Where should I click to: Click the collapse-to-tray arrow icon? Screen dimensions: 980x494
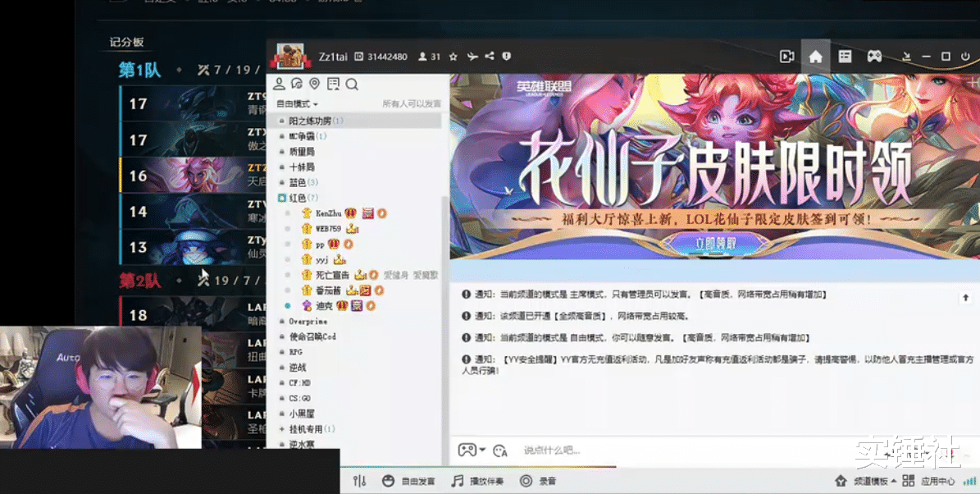pos(907,57)
